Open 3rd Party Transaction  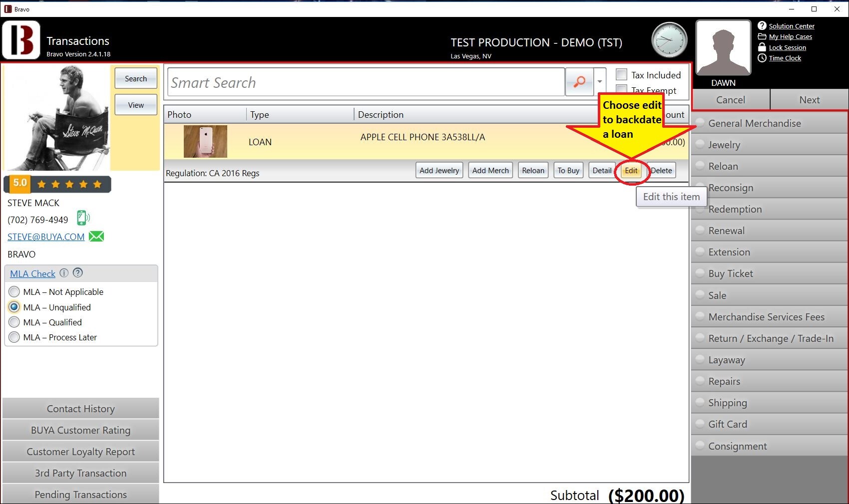coord(81,473)
